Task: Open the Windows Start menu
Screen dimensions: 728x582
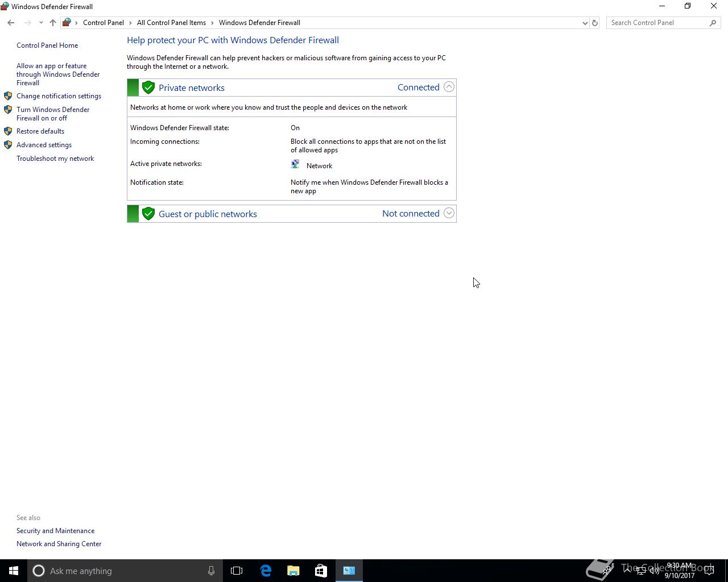Action: [14, 571]
